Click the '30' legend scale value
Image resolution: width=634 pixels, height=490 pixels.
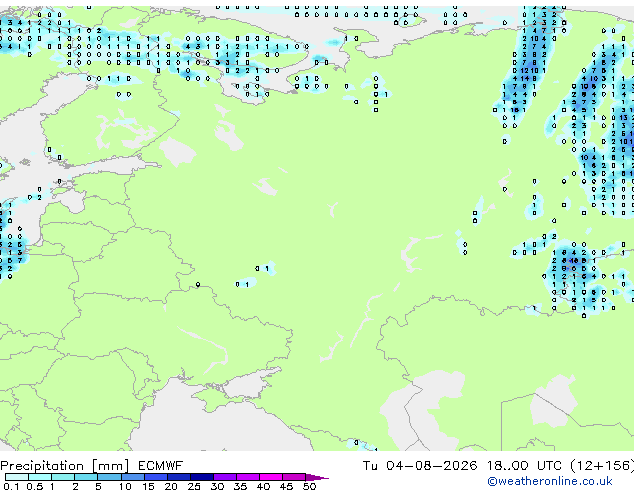[x=217, y=486]
